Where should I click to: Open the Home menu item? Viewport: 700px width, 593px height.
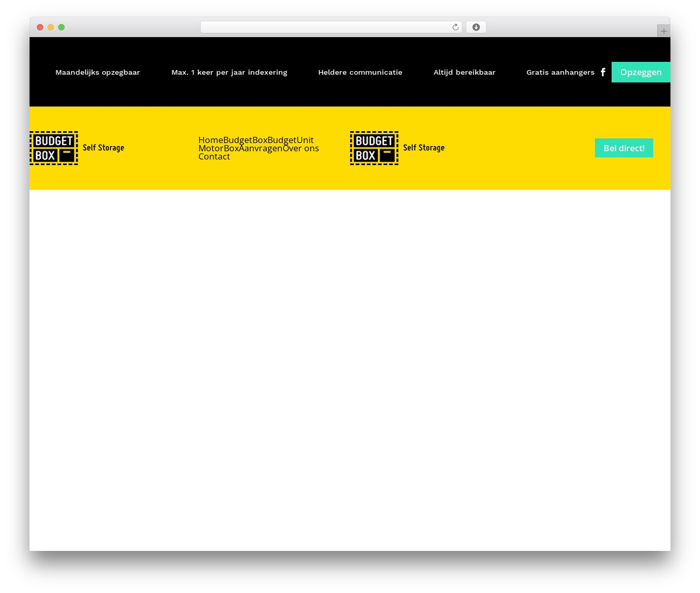tap(211, 140)
